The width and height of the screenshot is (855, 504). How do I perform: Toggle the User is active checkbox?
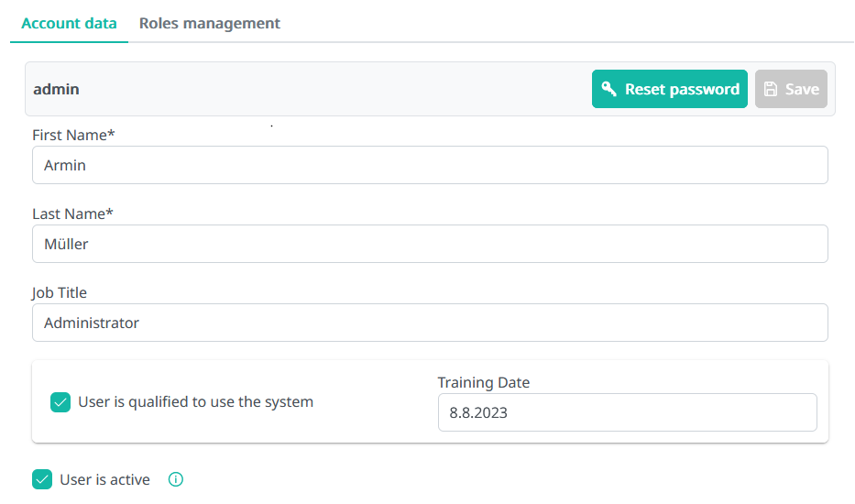point(42,479)
